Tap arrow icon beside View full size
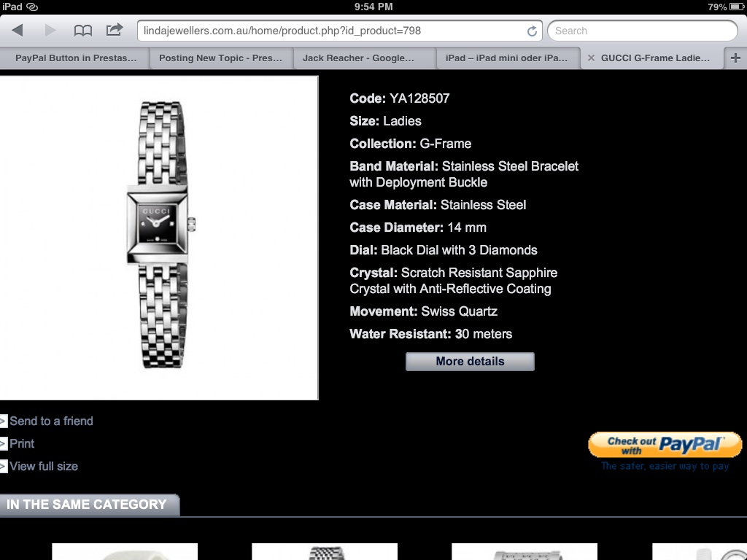 pyautogui.click(x=4, y=467)
